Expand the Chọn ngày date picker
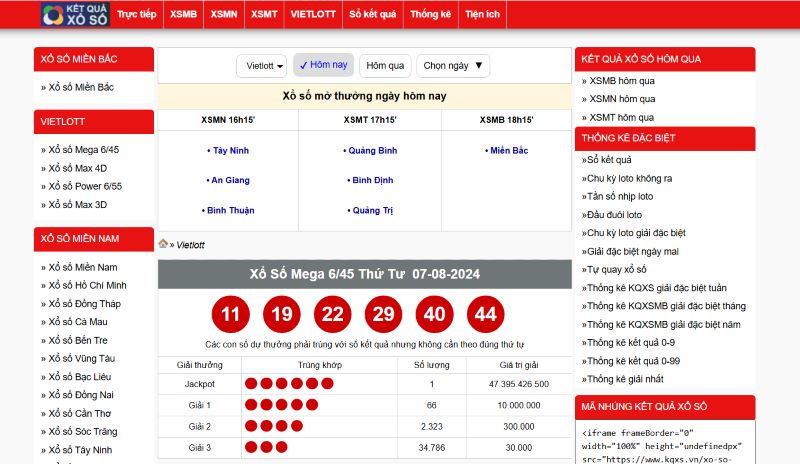The width and height of the screenshot is (800, 464). pyautogui.click(x=453, y=66)
